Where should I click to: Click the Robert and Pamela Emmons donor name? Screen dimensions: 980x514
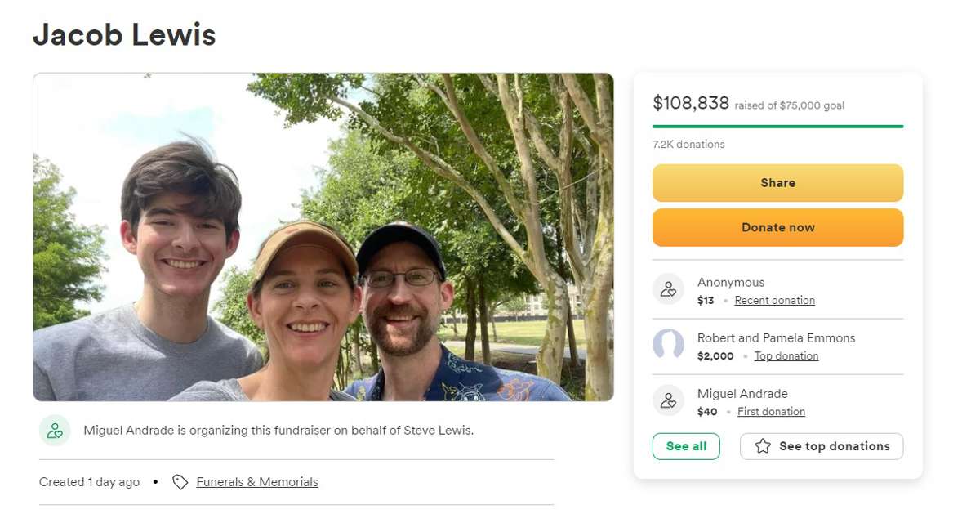[776, 338]
